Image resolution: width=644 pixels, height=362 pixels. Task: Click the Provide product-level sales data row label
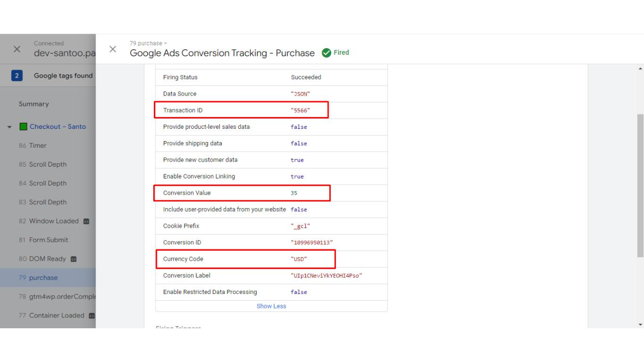point(206,127)
